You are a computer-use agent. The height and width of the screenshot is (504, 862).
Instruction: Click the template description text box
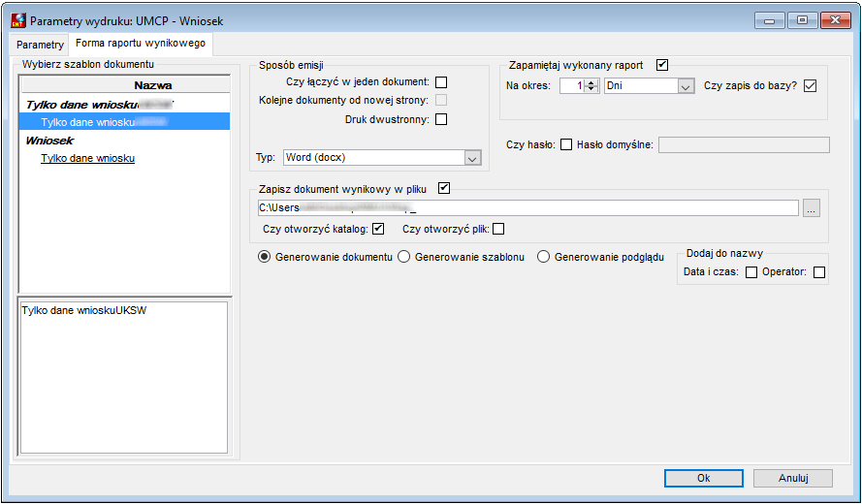tap(123, 377)
